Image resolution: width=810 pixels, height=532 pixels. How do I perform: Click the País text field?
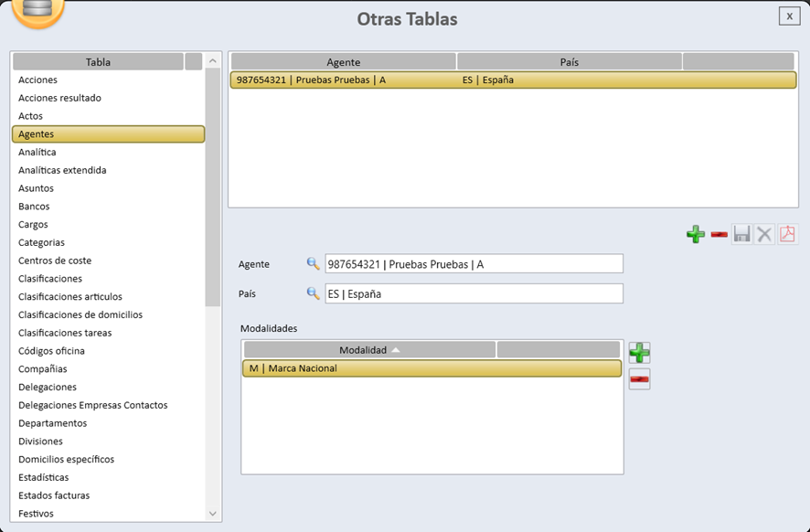pos(474,294)
